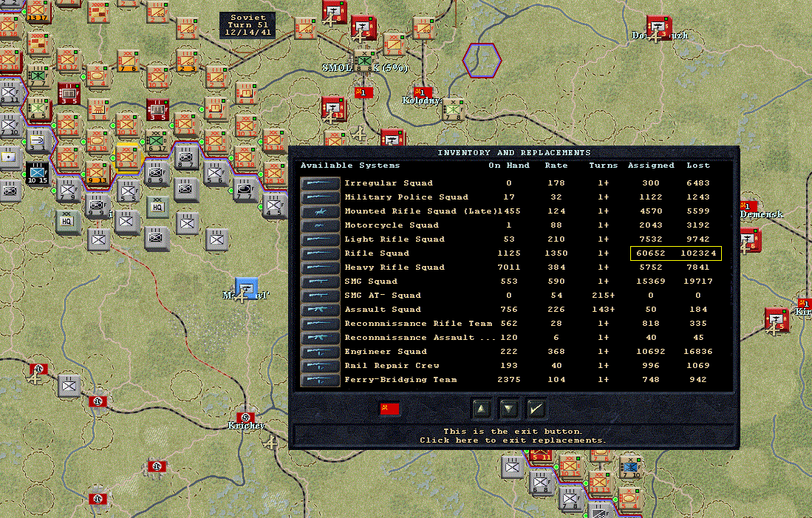Click the SMG Squad lost value 19717
Viewport: 812px width, 518px height.
point(698,282)
